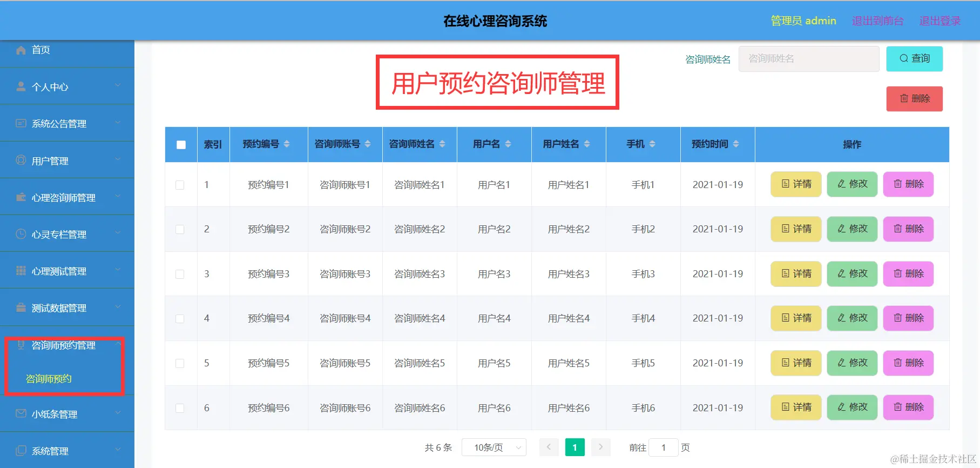Viewport: 980px width, 468px height.
Task: Click the icon beside 用户管理
Action: pos(21,160)
